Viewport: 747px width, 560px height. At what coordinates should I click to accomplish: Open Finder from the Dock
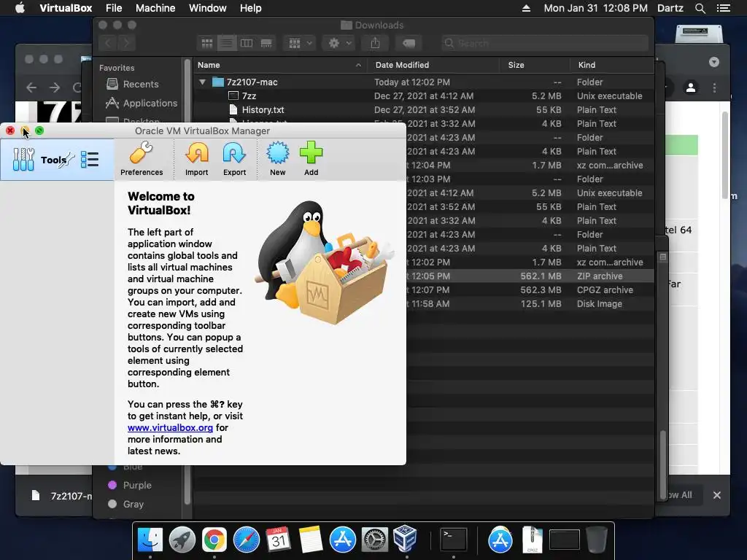(150, 540)
